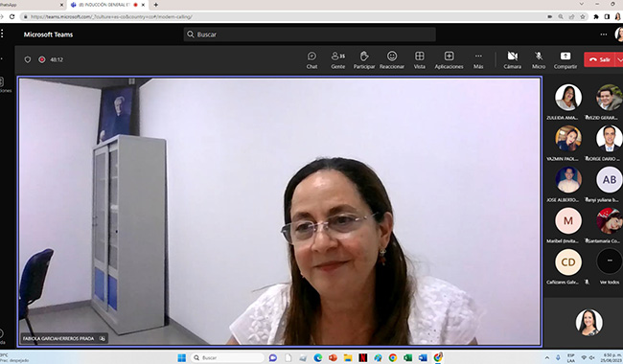Screen dimensions: 623x364
Task: Click the red recording indicator
Action: click(x=42, y=59)
